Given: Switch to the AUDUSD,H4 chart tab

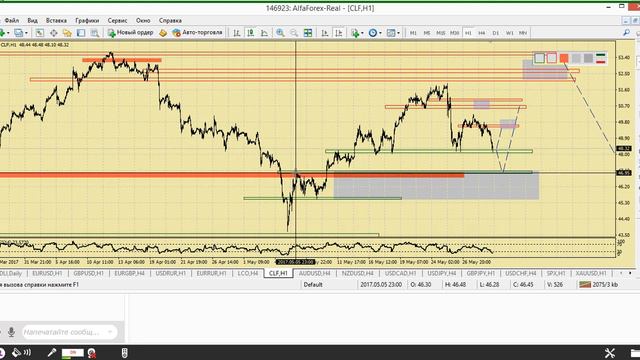Looking at the screenshot, I should (315, 273).
